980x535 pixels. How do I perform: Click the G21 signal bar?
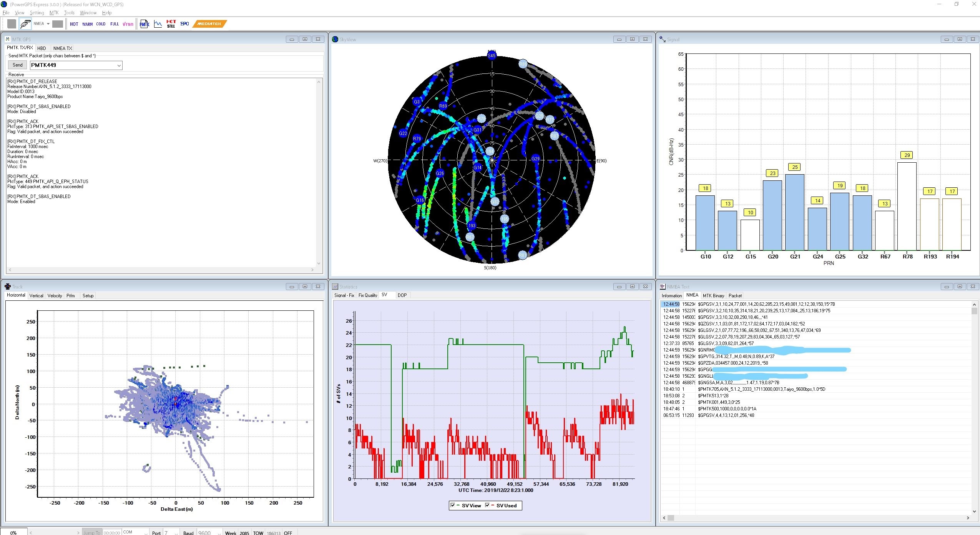tap(795, 212)
